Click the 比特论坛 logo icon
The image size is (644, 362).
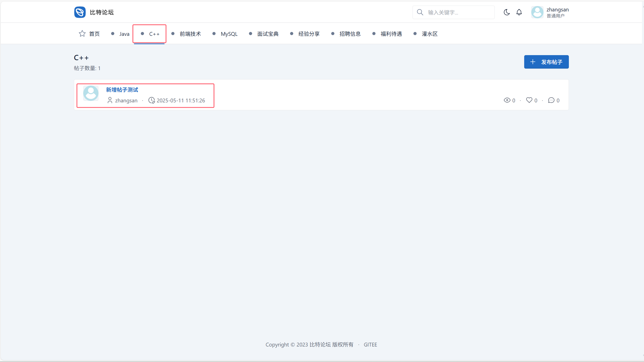point(80,12)
